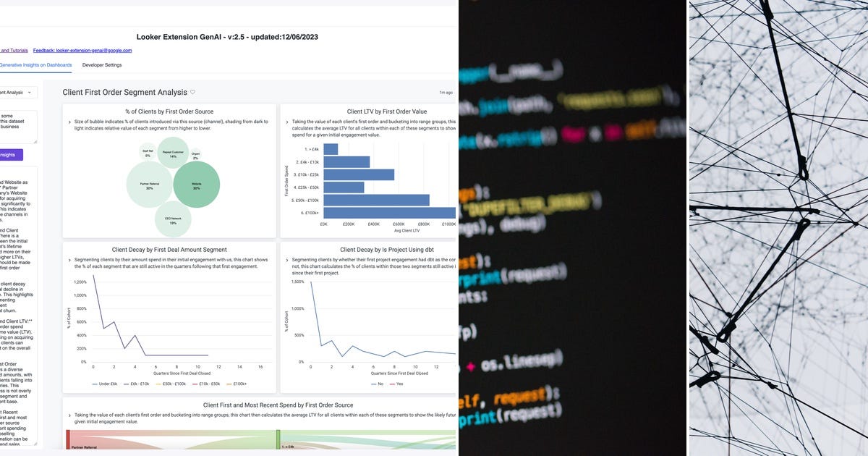The height and width of the screenshot is (456, 868).
Task: Click the yellow £50k - £100k legend swatch
Action: 160,384
